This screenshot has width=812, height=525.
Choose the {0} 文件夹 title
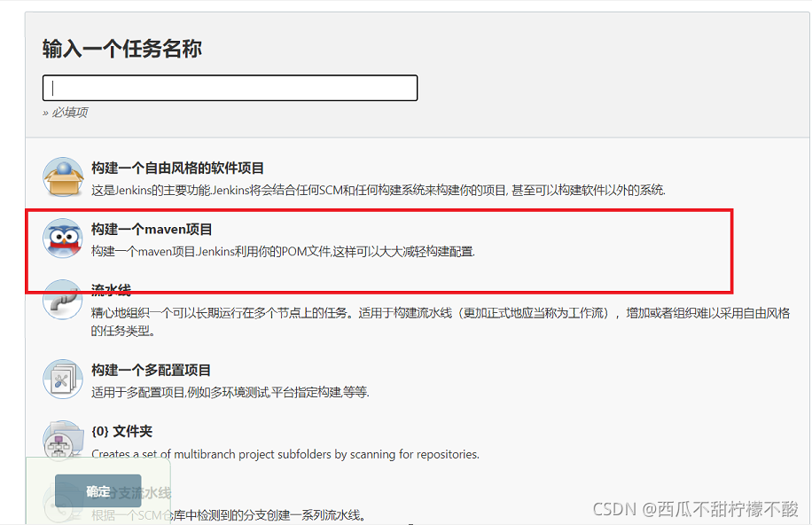coord(121,431)
